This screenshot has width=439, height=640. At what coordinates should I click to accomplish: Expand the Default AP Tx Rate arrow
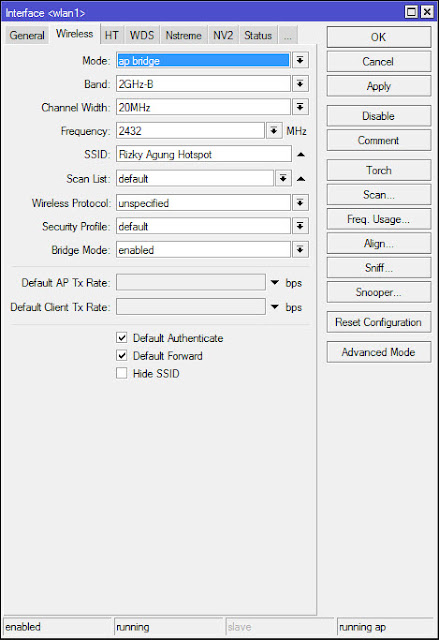275,282
